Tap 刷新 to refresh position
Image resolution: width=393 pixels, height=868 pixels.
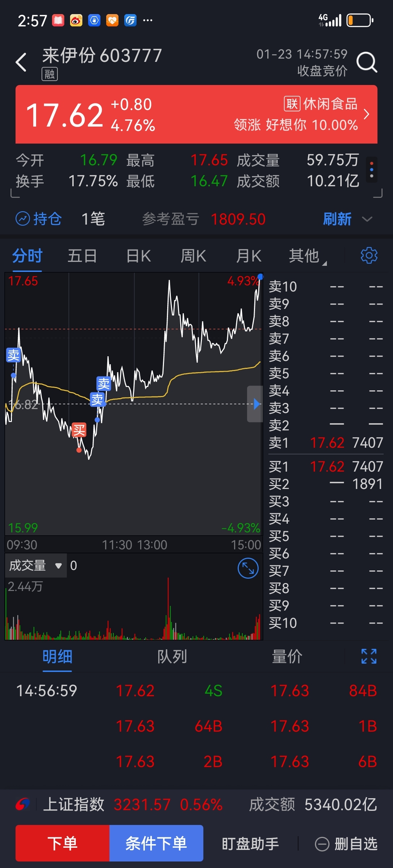(x=337, y=219)
